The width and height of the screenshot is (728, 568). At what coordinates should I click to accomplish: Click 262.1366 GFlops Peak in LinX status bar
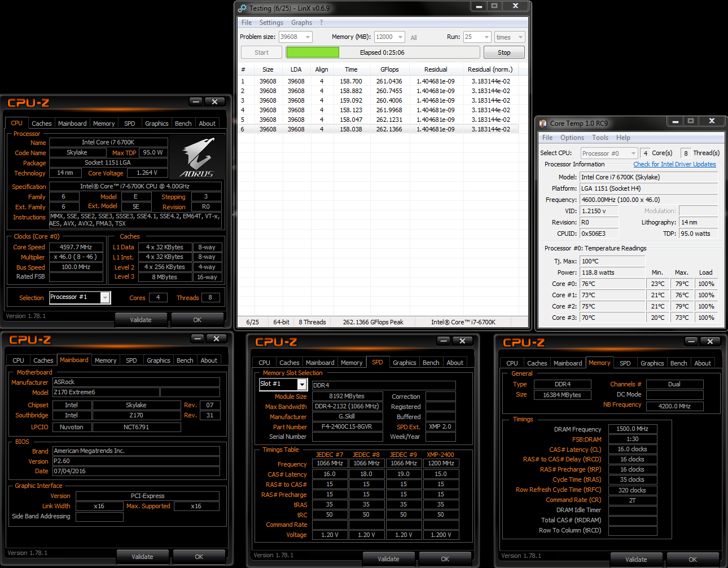click(x=373, y=322)
